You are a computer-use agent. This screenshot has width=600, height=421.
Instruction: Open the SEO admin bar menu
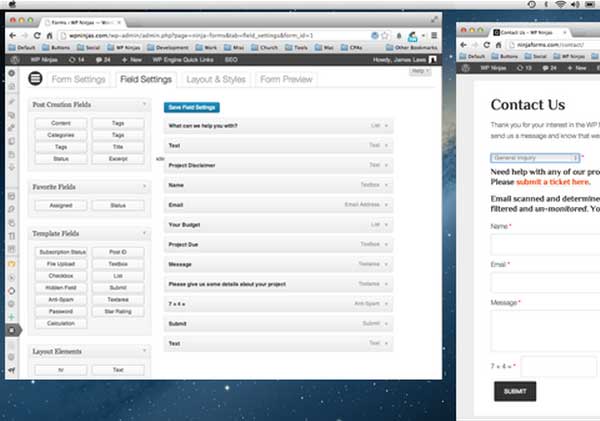click(231, 60)
